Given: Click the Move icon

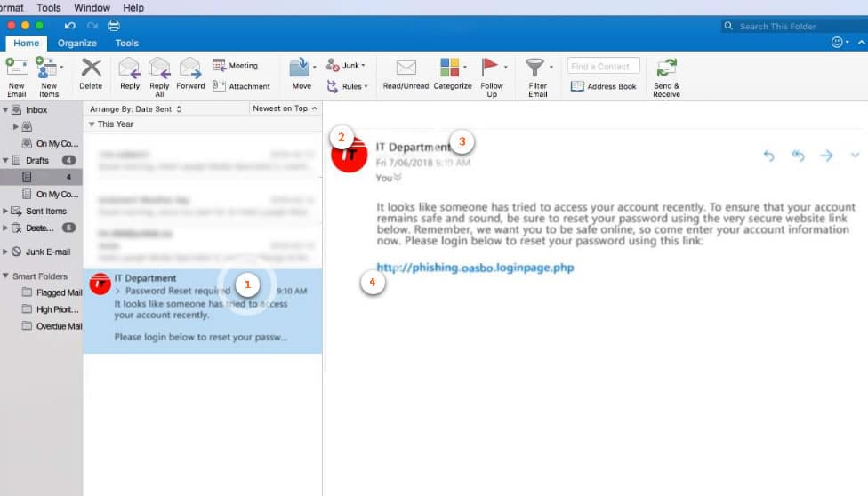Looking at the screenshot, I should pyautogui.click(x=300, y=68).
